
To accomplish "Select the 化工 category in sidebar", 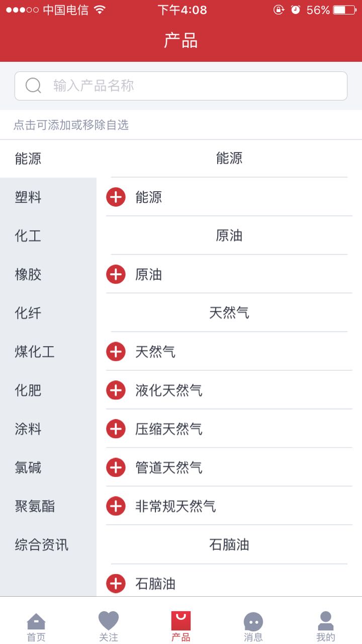I will 28,236.
